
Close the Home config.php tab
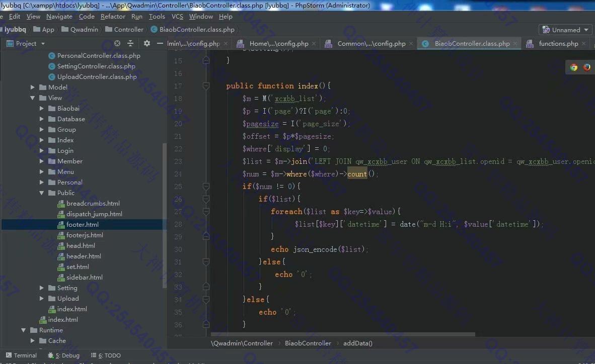tap(314, 44)
